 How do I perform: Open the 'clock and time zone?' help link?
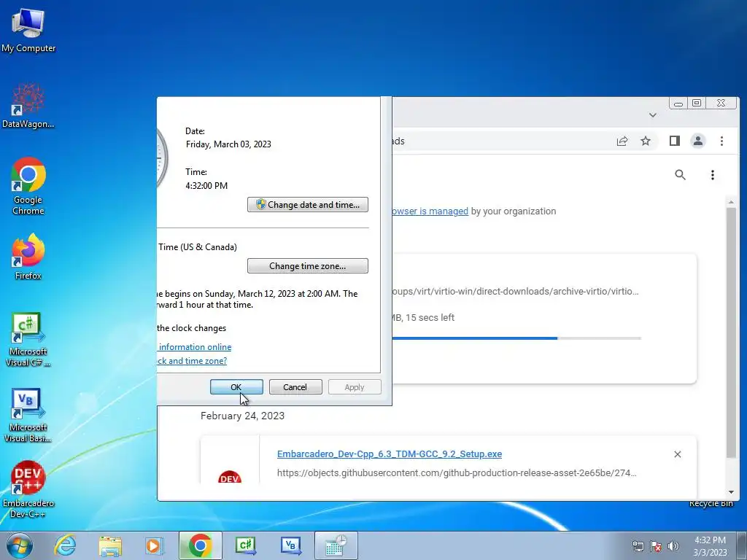(x=192, y=361)
